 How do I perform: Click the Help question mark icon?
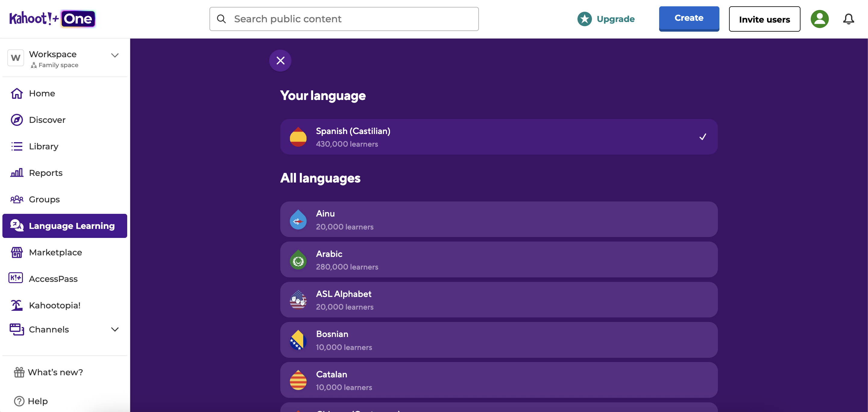[x=19, y=401]
